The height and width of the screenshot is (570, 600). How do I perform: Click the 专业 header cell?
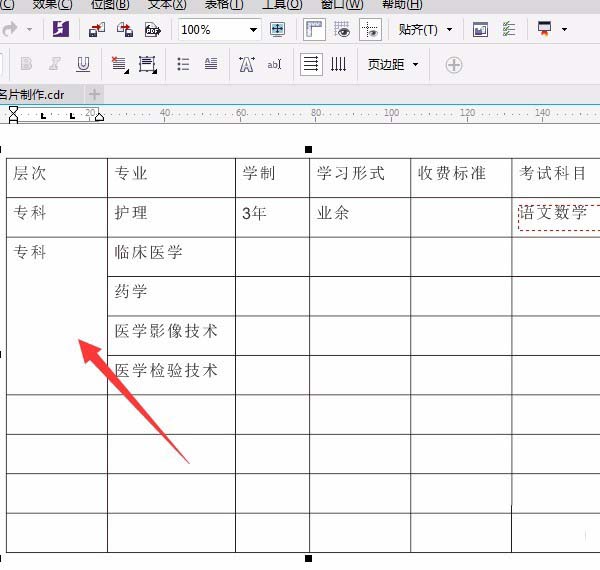coord(171,178)
